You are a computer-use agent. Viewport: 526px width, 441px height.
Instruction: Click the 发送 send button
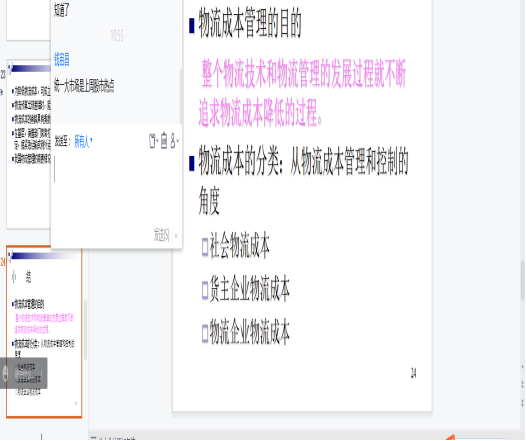click(162, 235)
